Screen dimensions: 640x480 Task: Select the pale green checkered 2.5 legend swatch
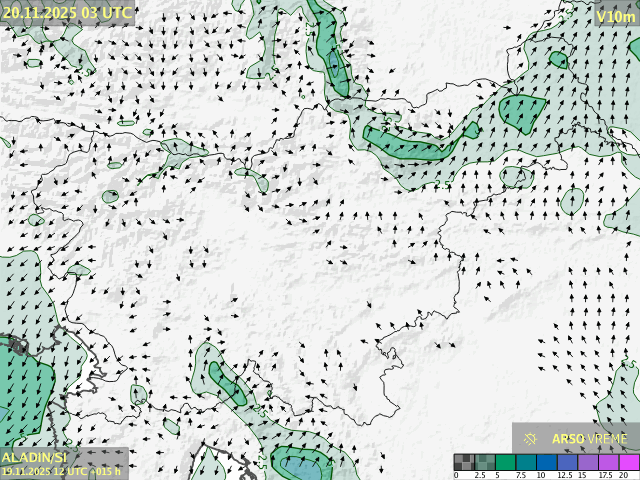pos(484,462)
